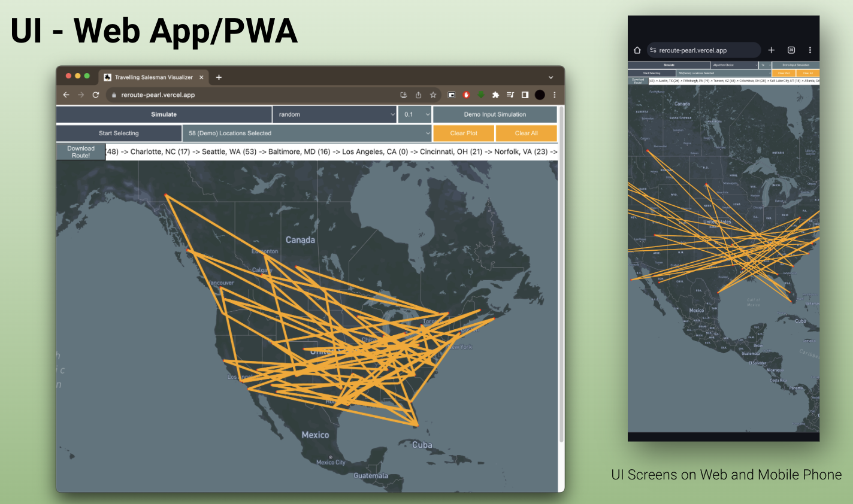Open the desktop Chrome three-dot menu
The height and width of the screenshot is (504, 853).
[555, 95]
